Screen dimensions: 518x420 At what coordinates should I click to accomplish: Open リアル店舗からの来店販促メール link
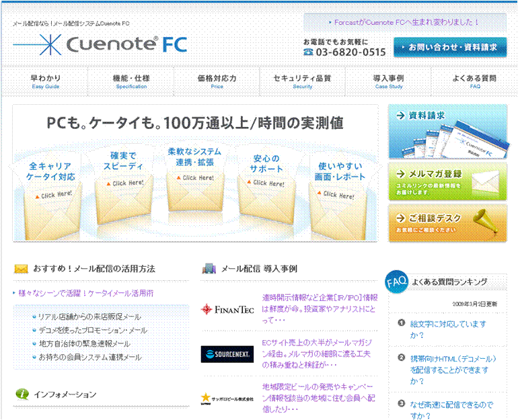[x=90, y=317]
